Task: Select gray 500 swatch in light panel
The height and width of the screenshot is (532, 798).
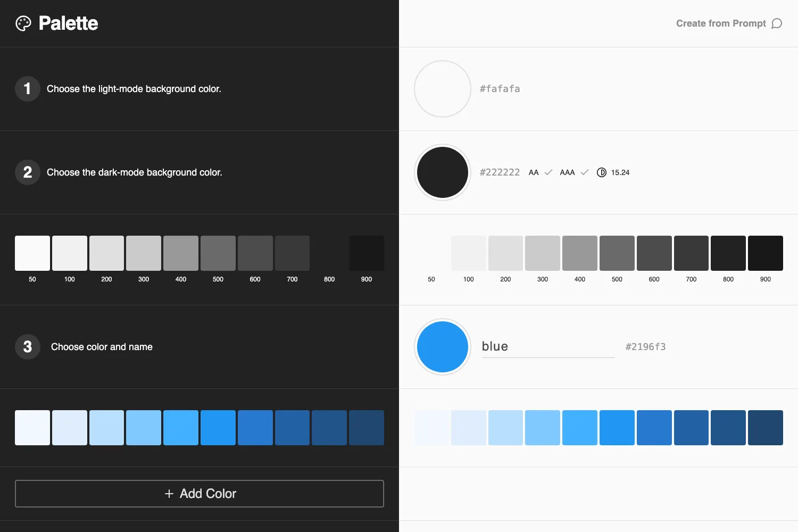Action: [617, 253]
